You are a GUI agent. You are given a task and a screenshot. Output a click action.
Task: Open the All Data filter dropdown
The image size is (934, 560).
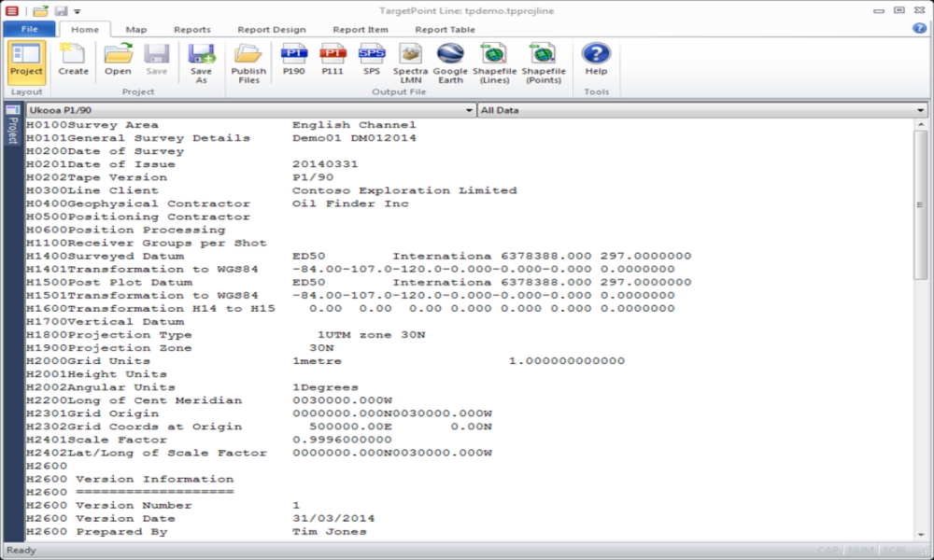[x=921, y=110]
